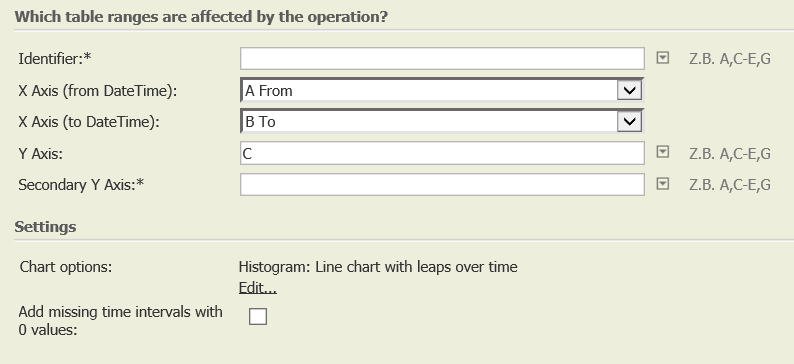
Task: Focus the Identifier input field
Action: [442, 59]
